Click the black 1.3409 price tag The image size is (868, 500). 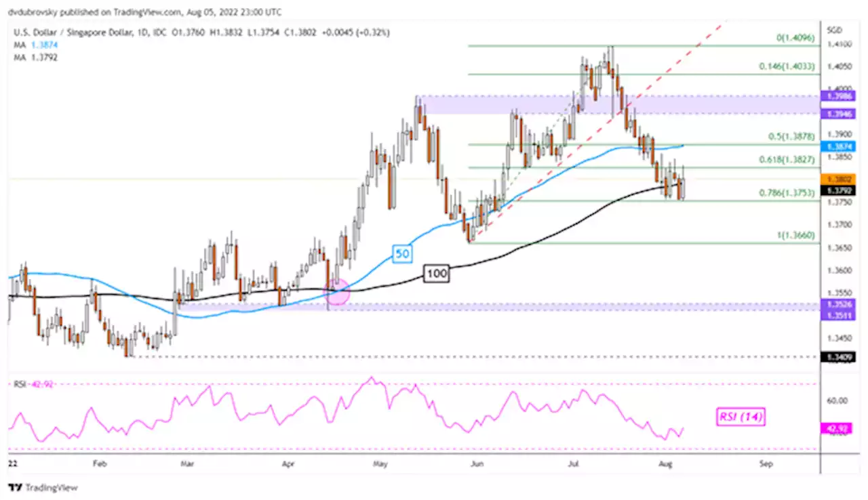pos(837,356)
